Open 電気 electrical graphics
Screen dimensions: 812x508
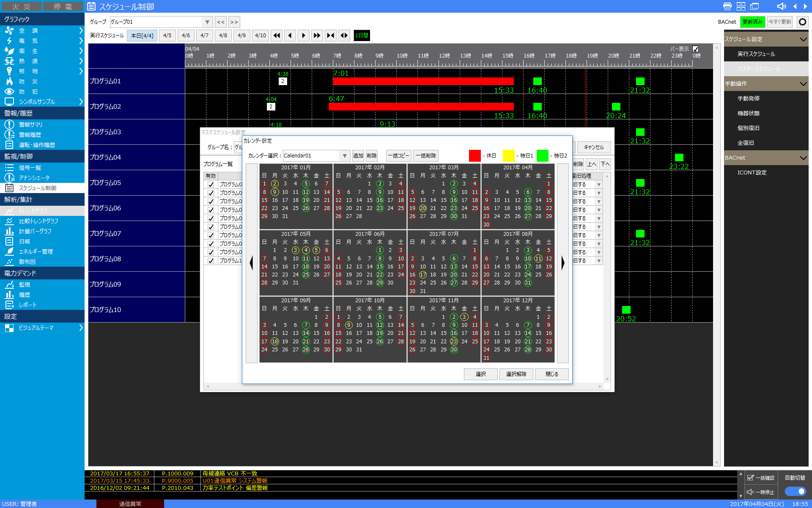42,41
